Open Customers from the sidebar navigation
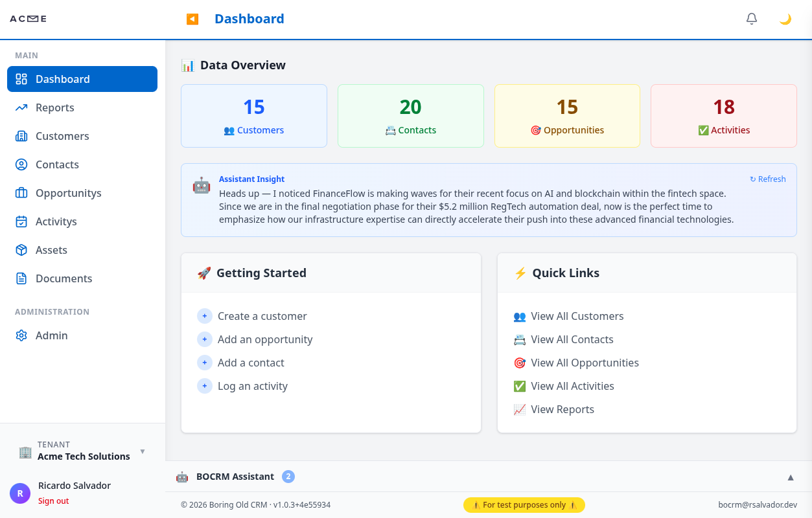This screenshot has height=518, width=812. tap(62, 136)
